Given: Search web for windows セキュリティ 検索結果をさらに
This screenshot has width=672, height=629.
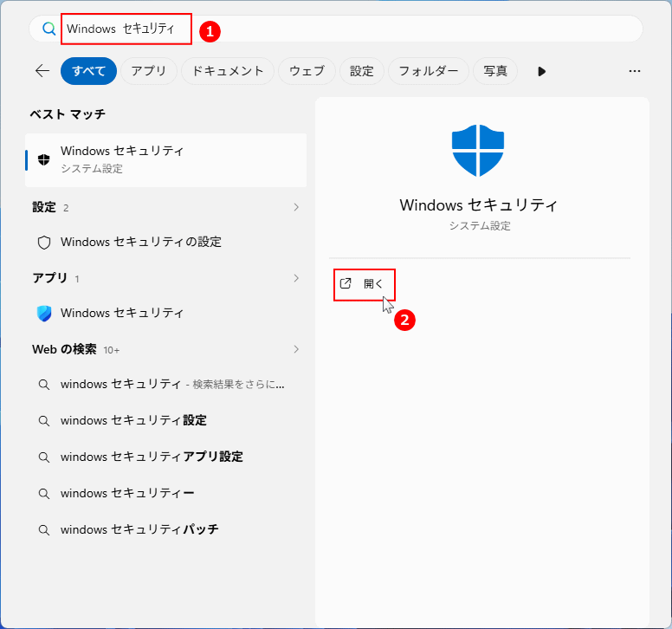Looking at the screenshot, I should coord(166,385).
